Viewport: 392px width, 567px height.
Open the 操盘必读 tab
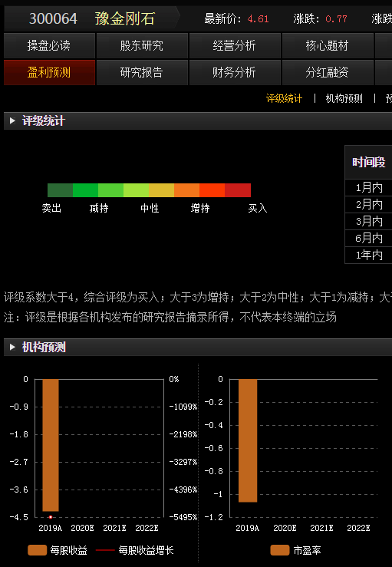49,45
